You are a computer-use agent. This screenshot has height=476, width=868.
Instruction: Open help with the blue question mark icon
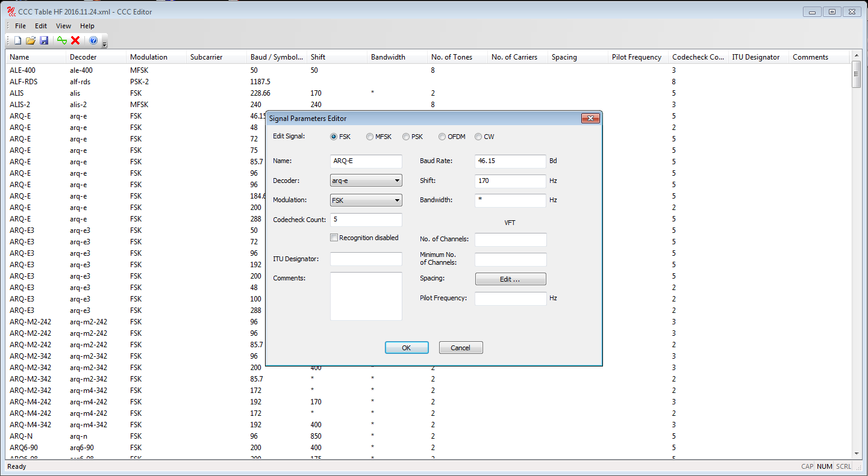(x=93, y=40)
